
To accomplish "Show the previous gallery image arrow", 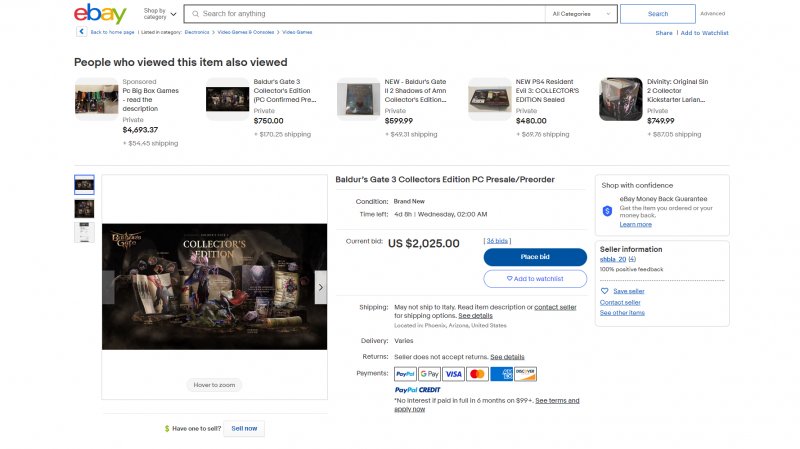I will 108,287.
